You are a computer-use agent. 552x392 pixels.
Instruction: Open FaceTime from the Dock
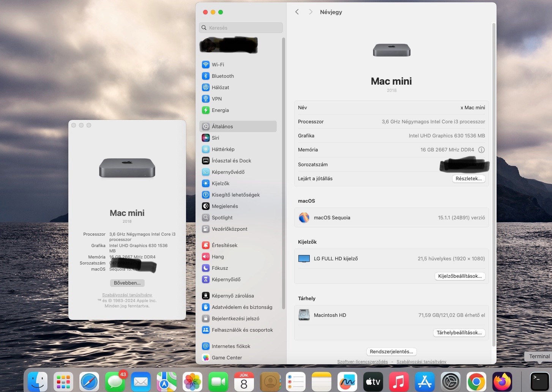coord(218,381)
